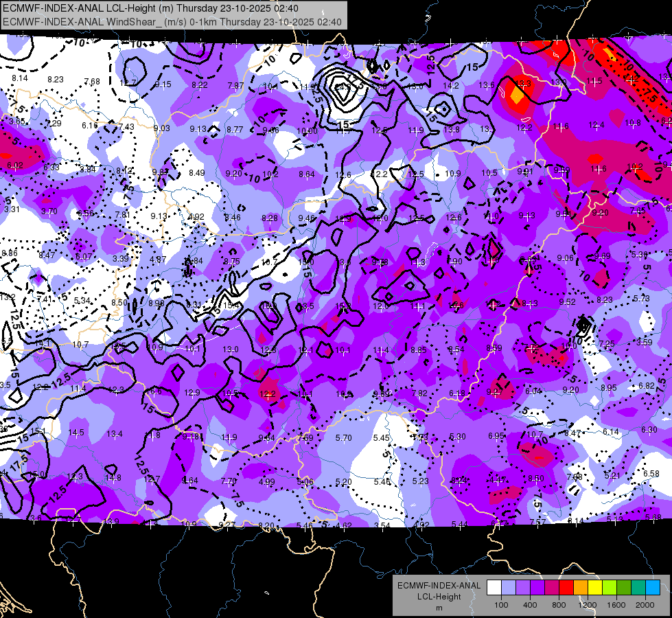The height and width of the screenshot is (618, 672).
Task: Click the magenta-pink legend swatch at 800
Action: (x=552, y=588)
